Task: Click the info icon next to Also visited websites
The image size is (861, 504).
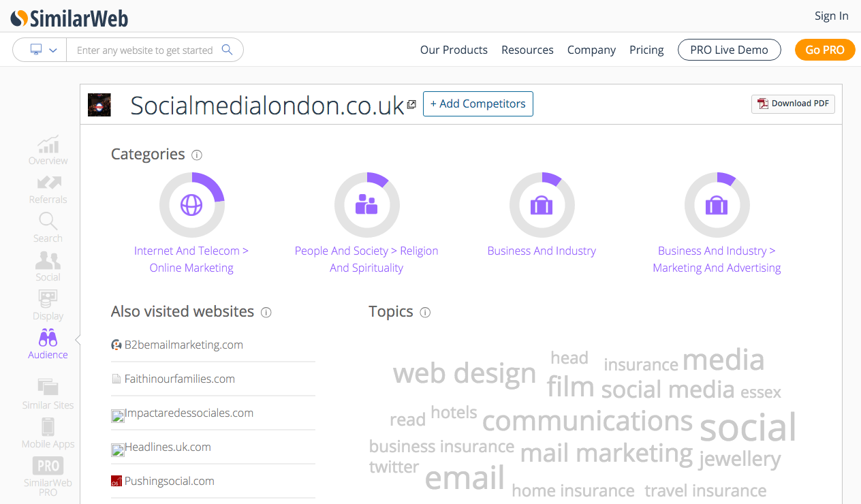Action: point(266,313)
